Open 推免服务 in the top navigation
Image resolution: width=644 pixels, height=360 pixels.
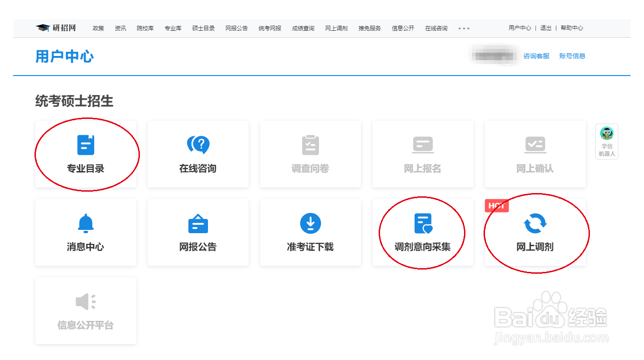click(370, 28)
